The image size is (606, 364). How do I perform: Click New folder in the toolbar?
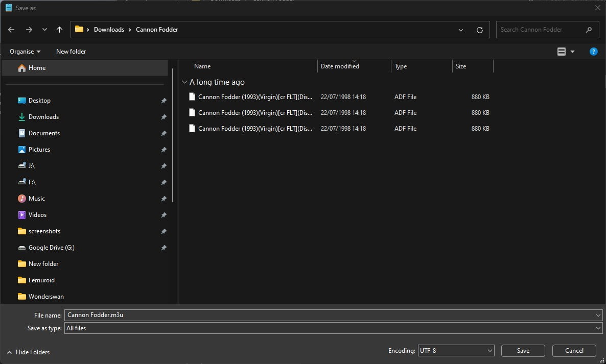(71, 52)
